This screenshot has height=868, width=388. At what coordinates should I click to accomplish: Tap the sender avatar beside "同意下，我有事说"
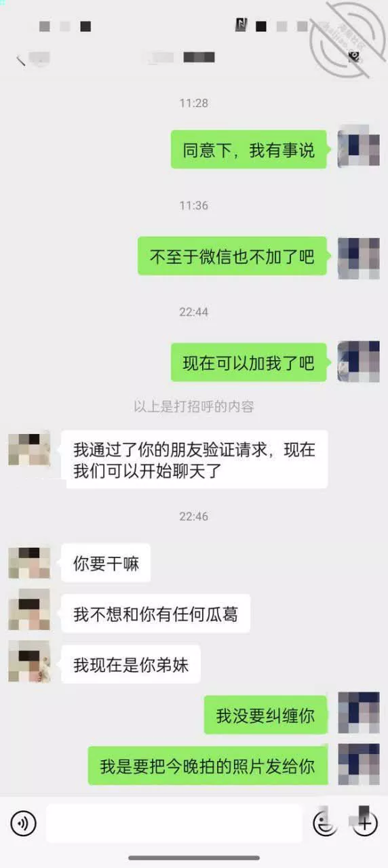point(359,146)
